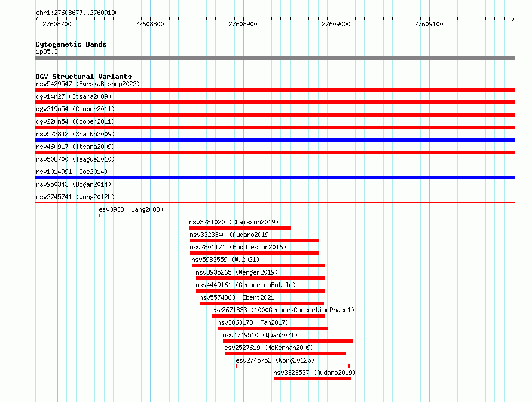Select esv2527619 (McKernan2009) label
The width and height of the screenshot is (532, 402).
[269, 348]
